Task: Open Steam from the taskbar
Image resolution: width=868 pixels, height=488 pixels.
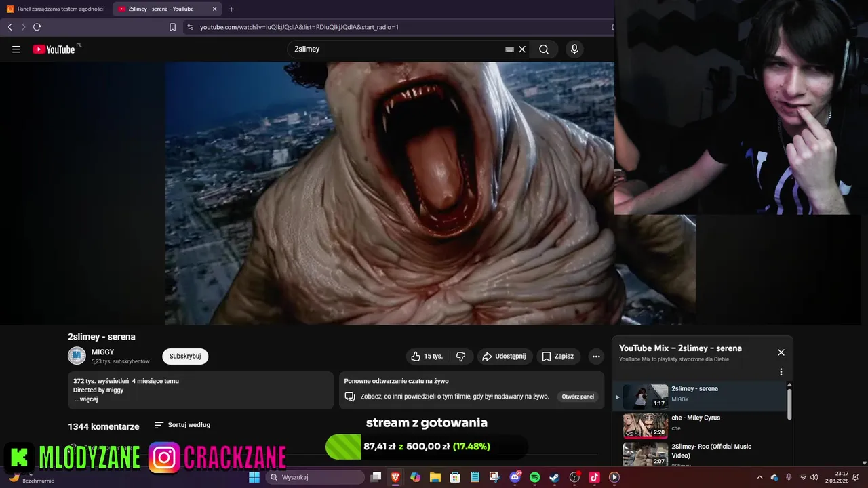Action: (554, 477)
